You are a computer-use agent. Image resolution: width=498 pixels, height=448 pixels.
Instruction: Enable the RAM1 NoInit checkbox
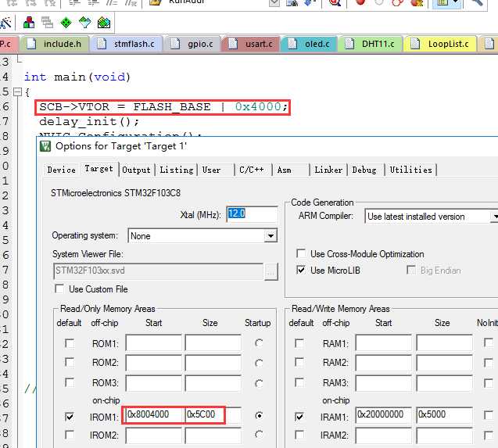click(x=489, y=342)
